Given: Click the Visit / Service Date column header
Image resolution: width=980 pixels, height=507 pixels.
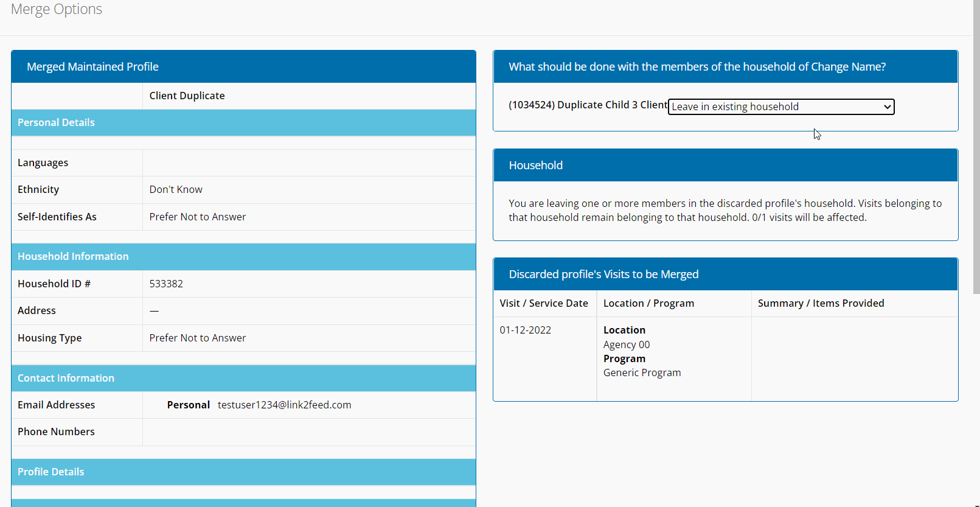Looking at the screenshot, I should pos(544,303).
